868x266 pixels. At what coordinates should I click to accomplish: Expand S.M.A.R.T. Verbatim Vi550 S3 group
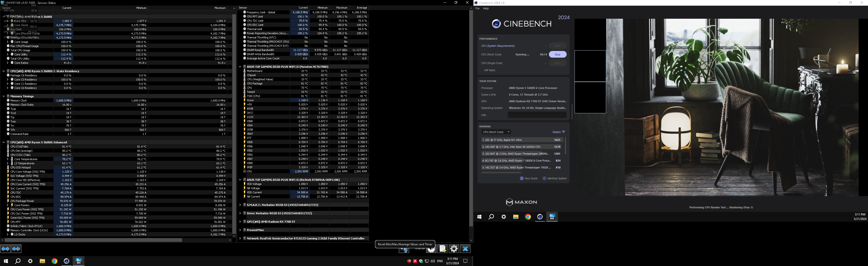tap(240, 205)
